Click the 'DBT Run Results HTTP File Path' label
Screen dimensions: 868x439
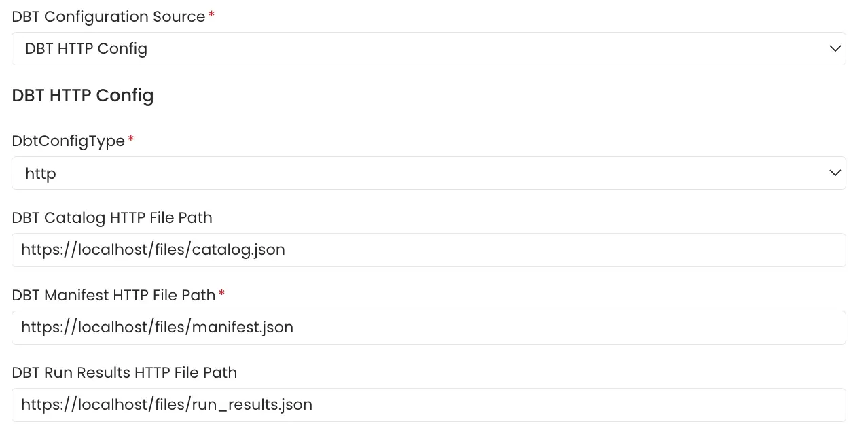click(124, 372)
